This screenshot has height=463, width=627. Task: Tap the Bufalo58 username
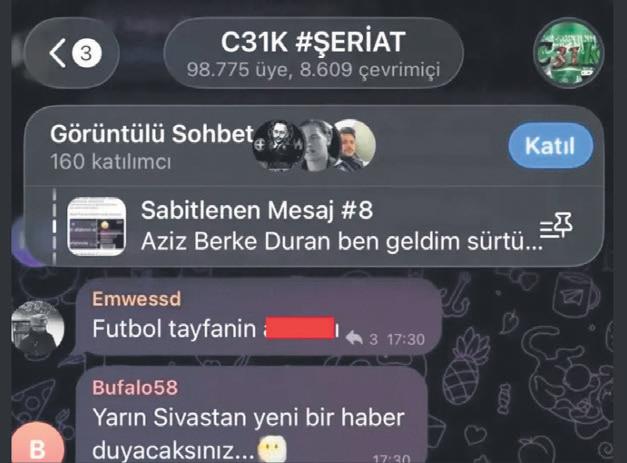tap(135, 387)
